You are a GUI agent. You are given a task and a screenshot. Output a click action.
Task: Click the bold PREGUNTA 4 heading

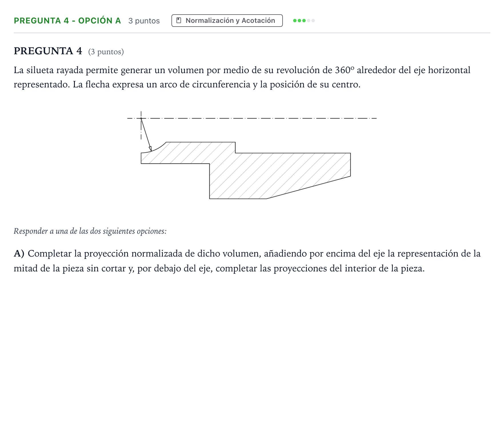(48, 51)
